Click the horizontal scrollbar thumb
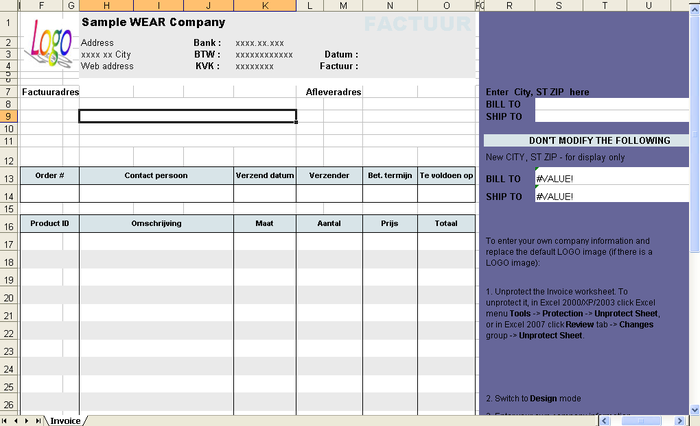This screenshot has height=426, width=700. [x=642, y=421]
